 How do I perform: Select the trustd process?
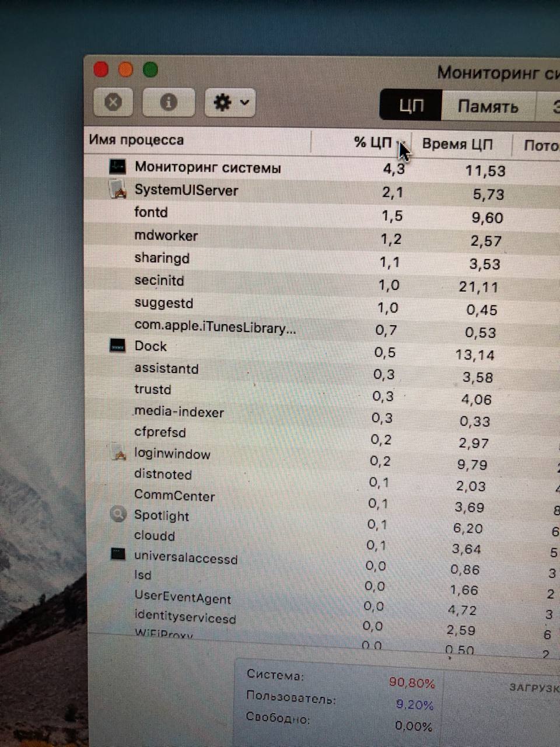tap(153, 389)
